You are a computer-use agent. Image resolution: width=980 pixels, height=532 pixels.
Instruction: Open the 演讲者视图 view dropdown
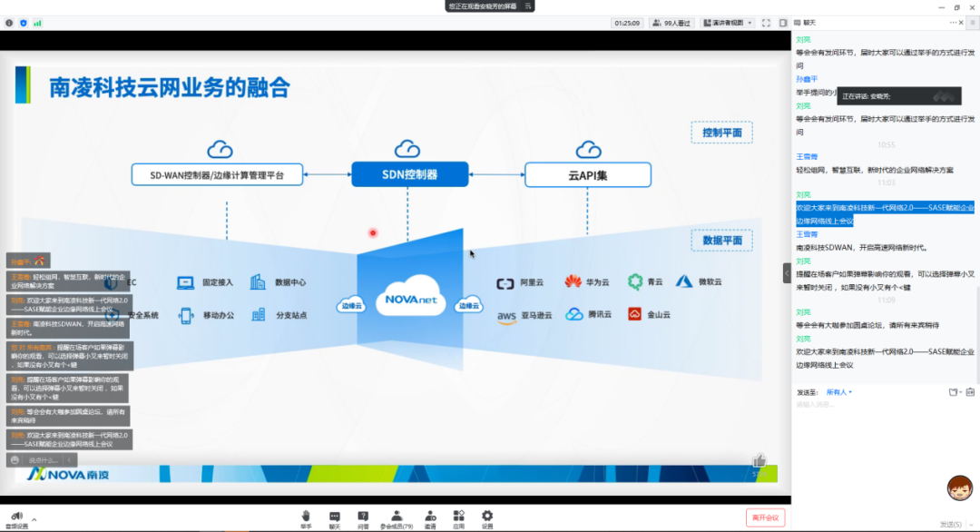(x=727, y=23)
